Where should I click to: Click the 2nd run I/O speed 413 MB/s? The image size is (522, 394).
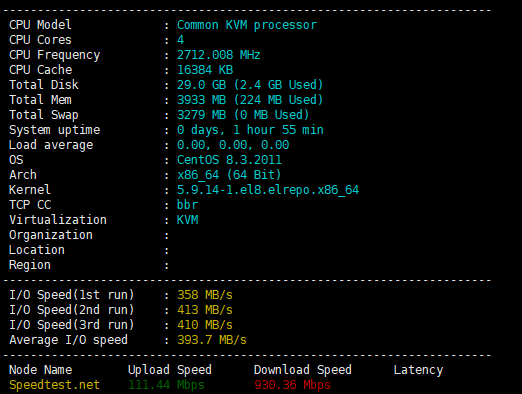click(205, 310)
